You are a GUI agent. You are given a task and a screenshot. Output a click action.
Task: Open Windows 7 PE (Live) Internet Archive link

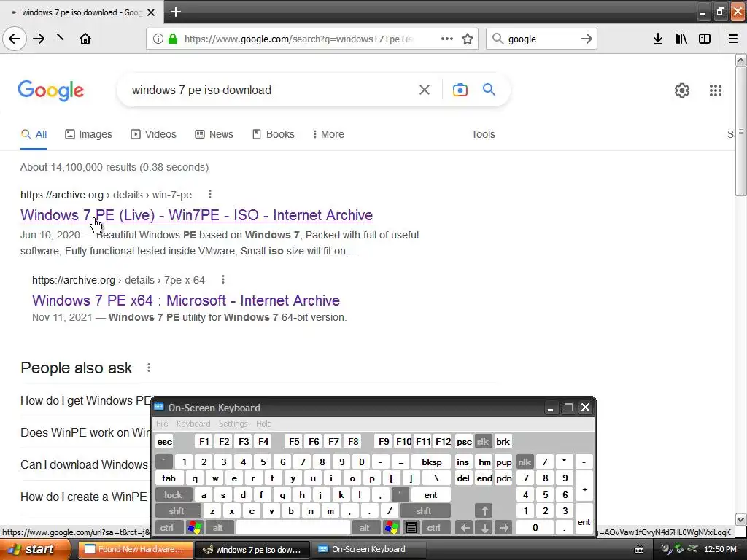tap(196, 215)
